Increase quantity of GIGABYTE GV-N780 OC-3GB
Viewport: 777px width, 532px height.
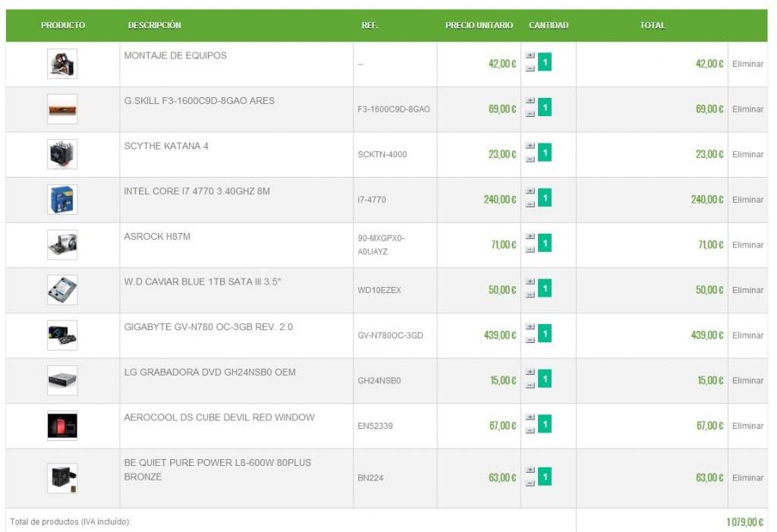(x=530, y=327)
